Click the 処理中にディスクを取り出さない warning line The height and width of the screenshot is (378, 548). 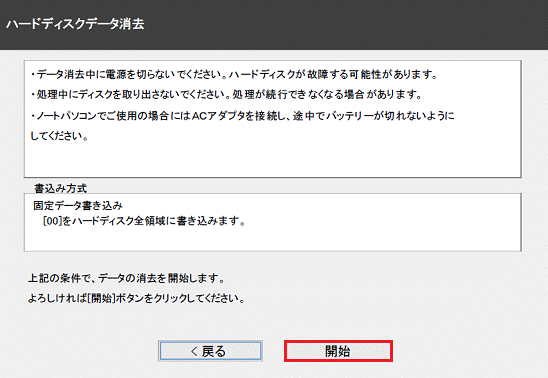tap(226, 94)
